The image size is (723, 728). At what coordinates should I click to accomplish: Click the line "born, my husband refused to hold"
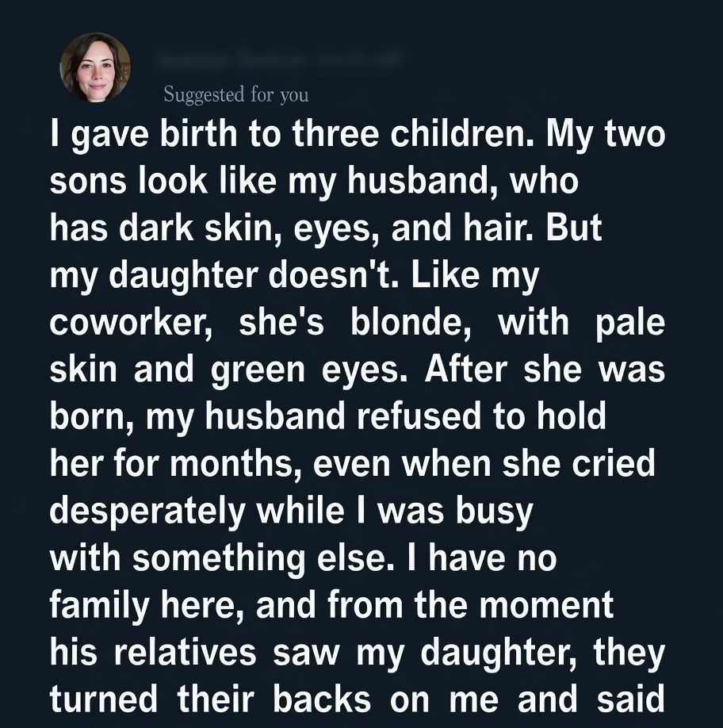[327, 416]
